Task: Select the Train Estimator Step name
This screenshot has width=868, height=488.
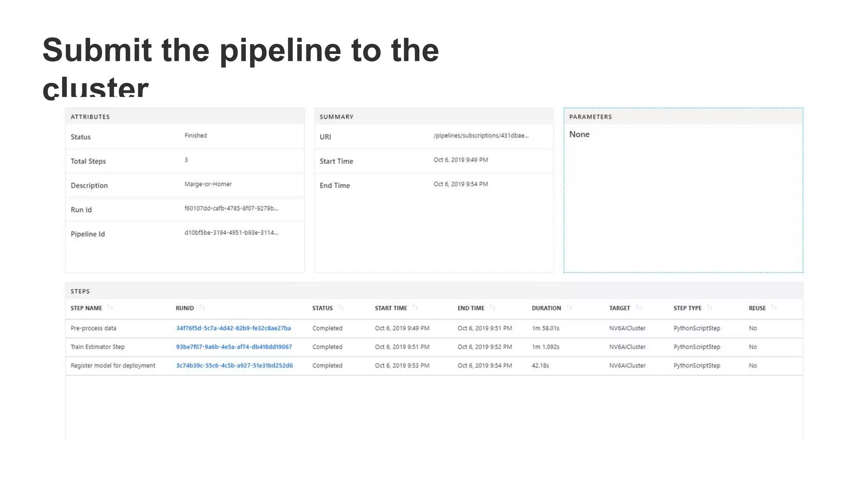Action: [x=97, y=347]
